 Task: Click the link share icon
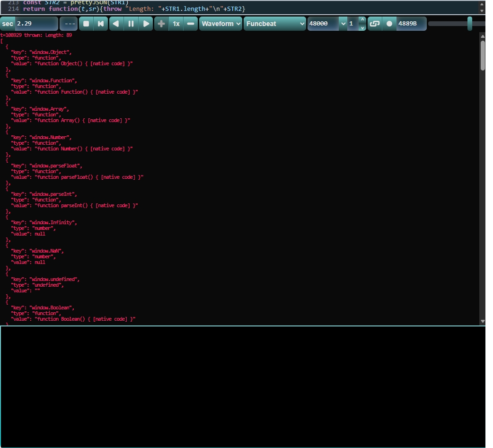(374, 24)
